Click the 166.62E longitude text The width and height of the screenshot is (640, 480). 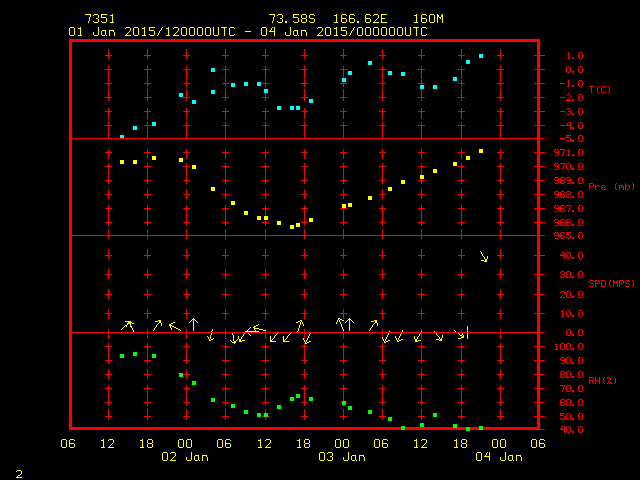(360, 19)
